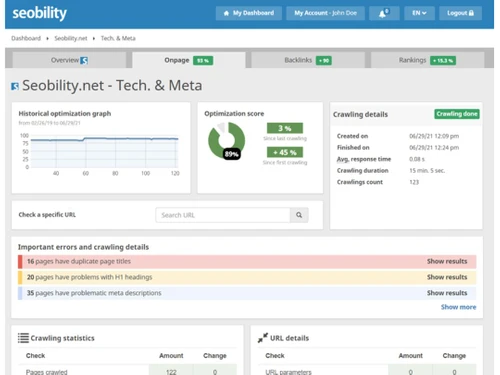Viewport: 500px width, 375px height.
Task: Click the magnifier search button
Action: pyautogui.click(x=299, y=215)
